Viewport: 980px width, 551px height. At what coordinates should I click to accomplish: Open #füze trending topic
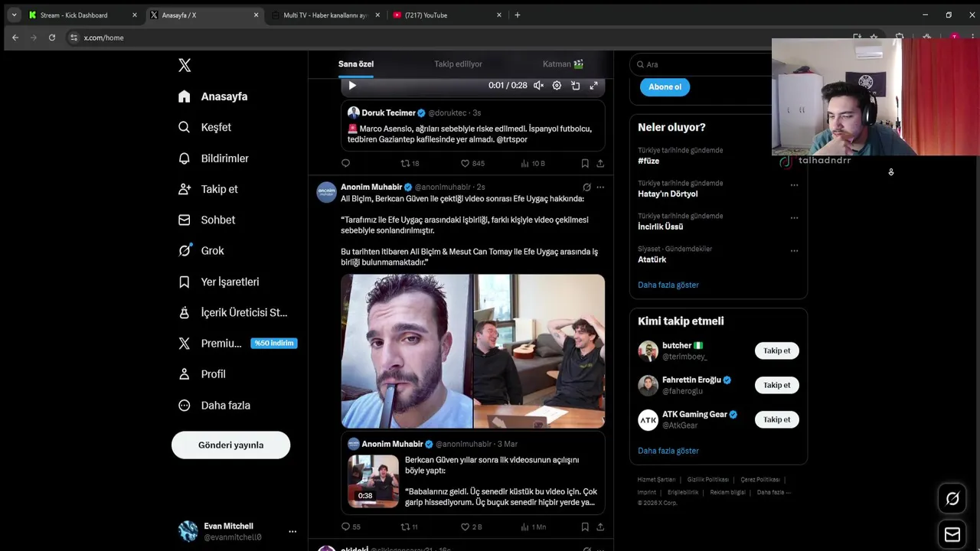[648, 161]
